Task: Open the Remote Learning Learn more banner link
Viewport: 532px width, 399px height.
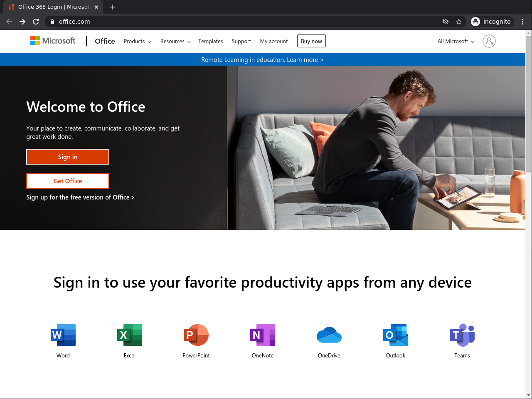Action: 262,60
